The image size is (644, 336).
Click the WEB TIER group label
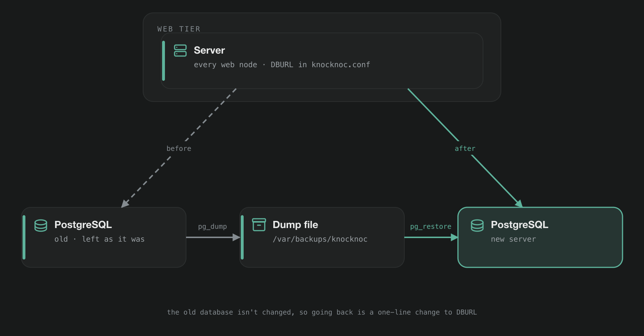tap(179, 29)
